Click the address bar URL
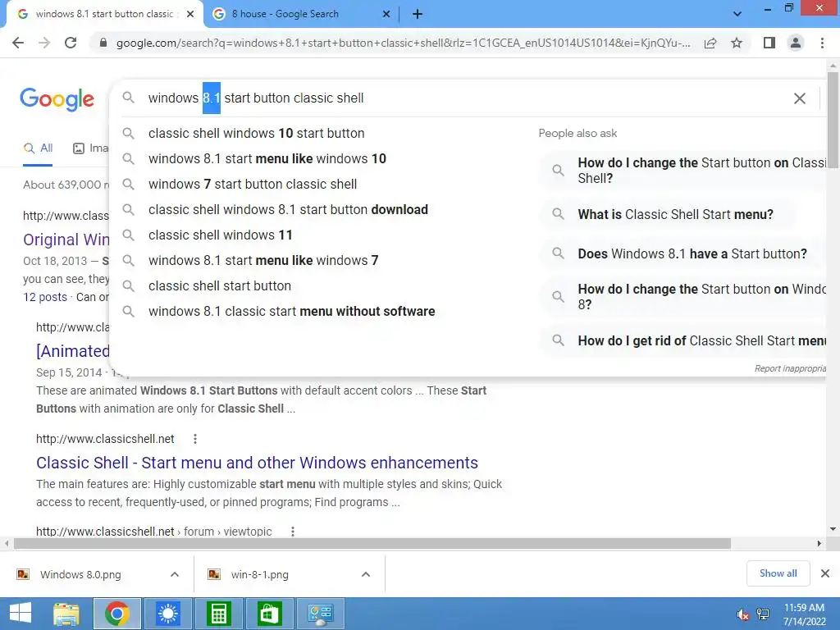This screenshot has width=840, height=630. click(x=403, y=43)
